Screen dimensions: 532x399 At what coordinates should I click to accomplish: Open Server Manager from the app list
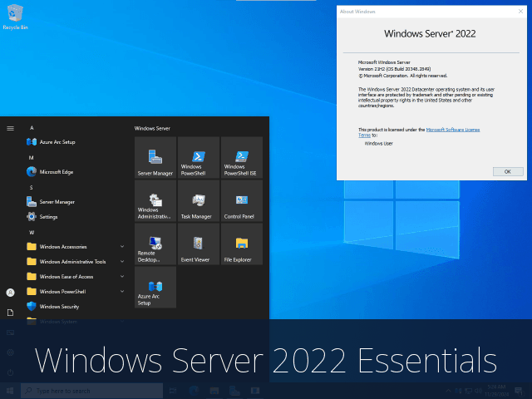coord(76,201)
